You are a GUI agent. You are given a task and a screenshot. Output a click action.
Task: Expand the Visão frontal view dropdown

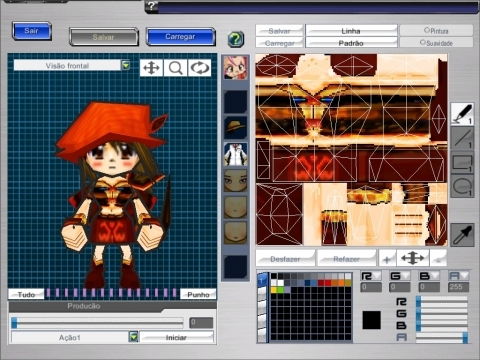tap(126, 65)
